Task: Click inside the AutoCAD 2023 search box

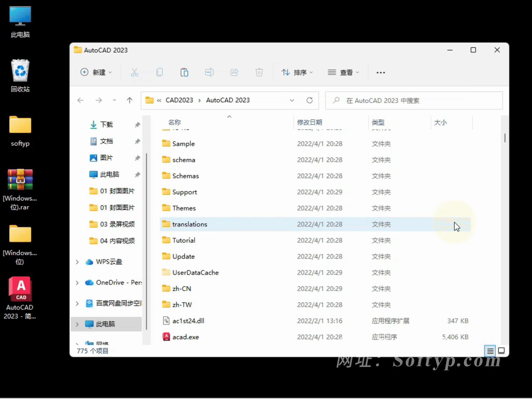Action: 414,100
